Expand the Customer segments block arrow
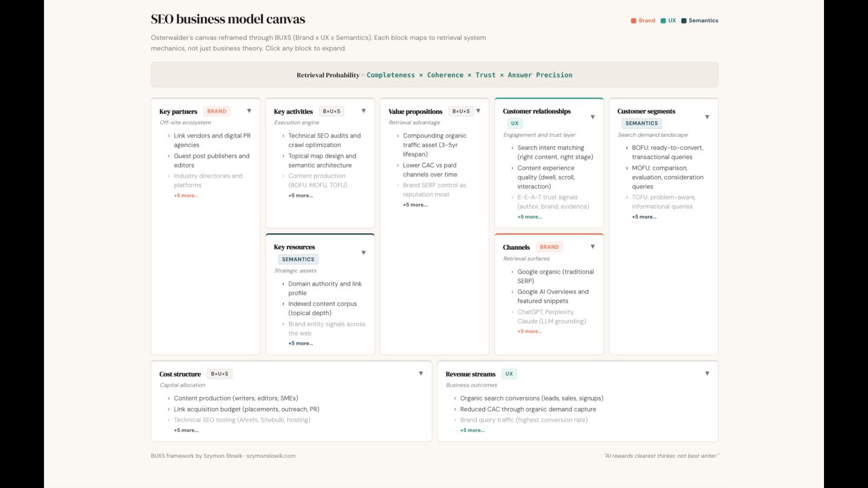868x488 pixels. pos(707,117)
